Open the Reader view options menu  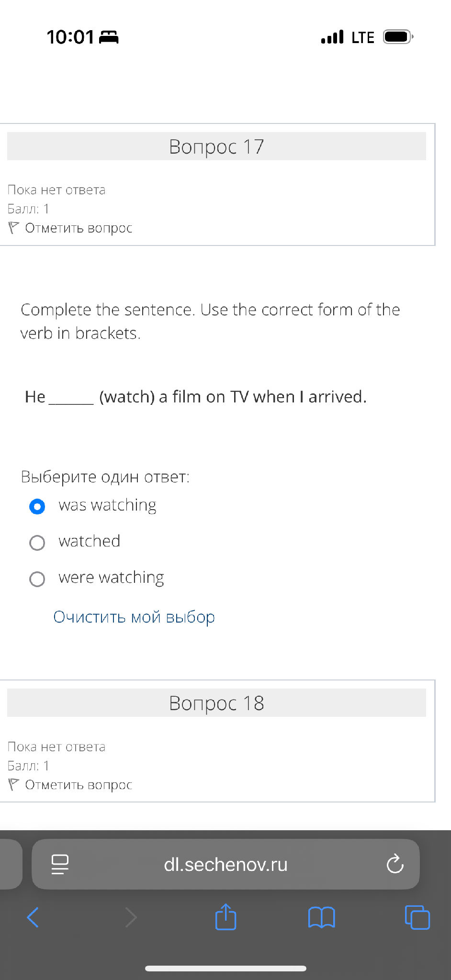coord(60,864)
